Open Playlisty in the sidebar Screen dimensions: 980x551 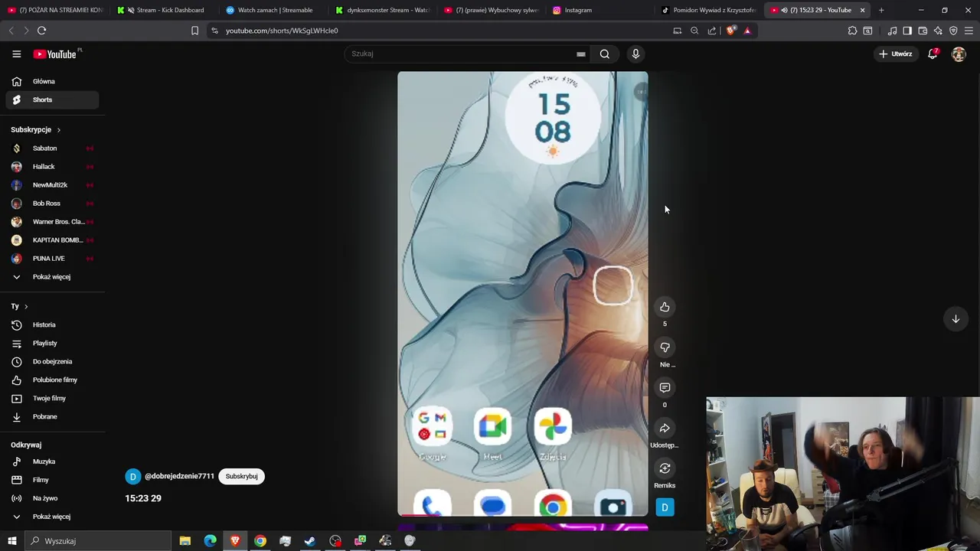[52, 343]
